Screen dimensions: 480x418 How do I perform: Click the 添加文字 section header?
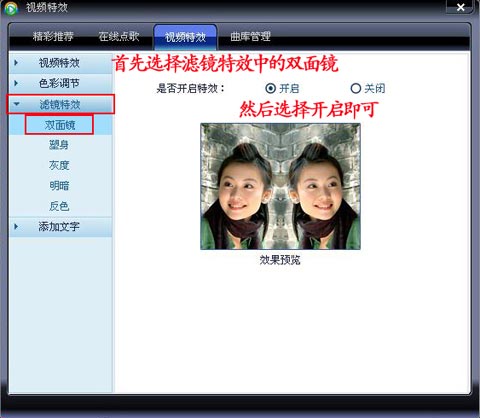click(x=61, y=227)
